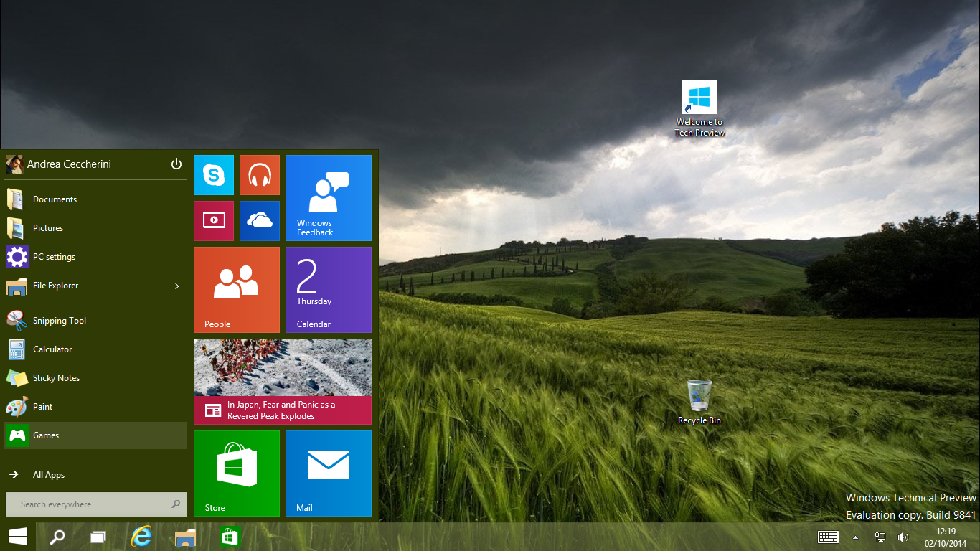Click the network tray icon

pos(880,537)
